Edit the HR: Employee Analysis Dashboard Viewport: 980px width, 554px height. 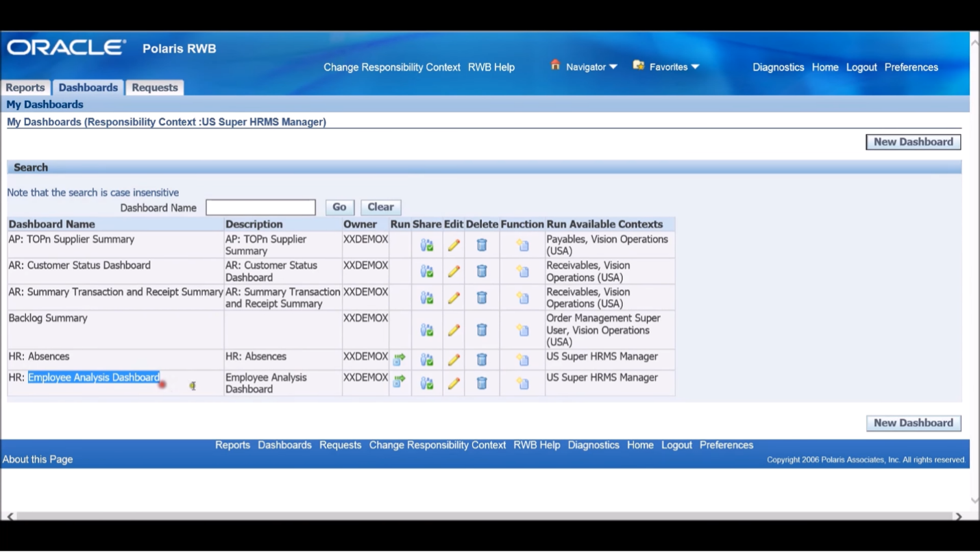[x=454, y=383]
